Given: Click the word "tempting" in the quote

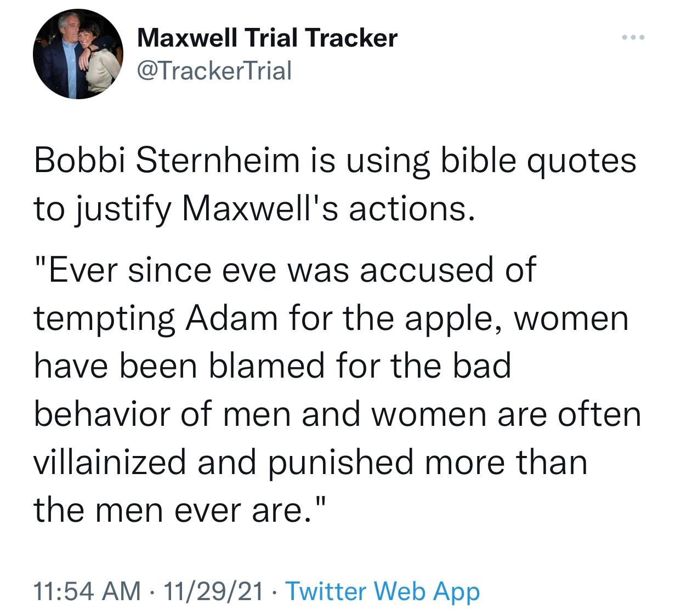Looking at the screenshot, I should (104, 318).
